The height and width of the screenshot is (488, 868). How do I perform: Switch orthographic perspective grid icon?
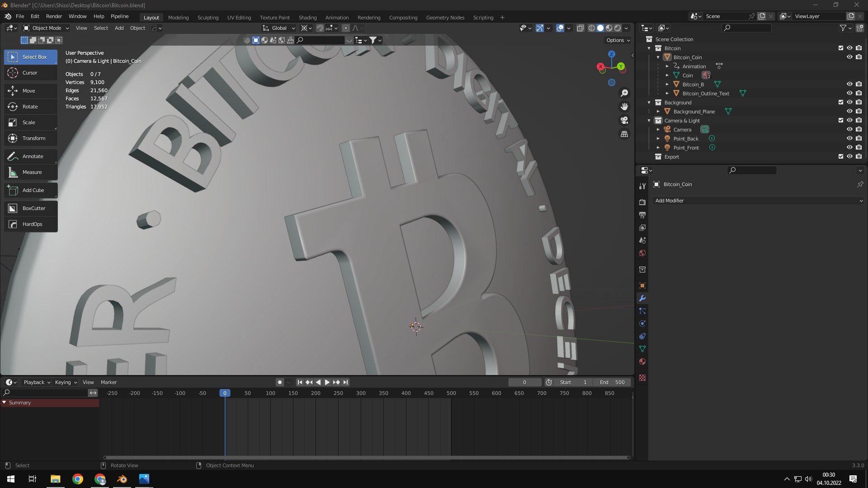click(624, 134)
